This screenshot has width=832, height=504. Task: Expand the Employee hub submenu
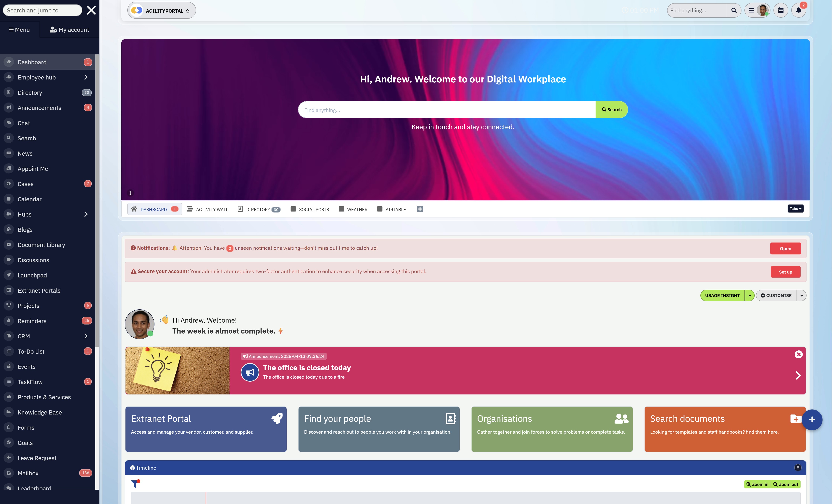[86, 77]
